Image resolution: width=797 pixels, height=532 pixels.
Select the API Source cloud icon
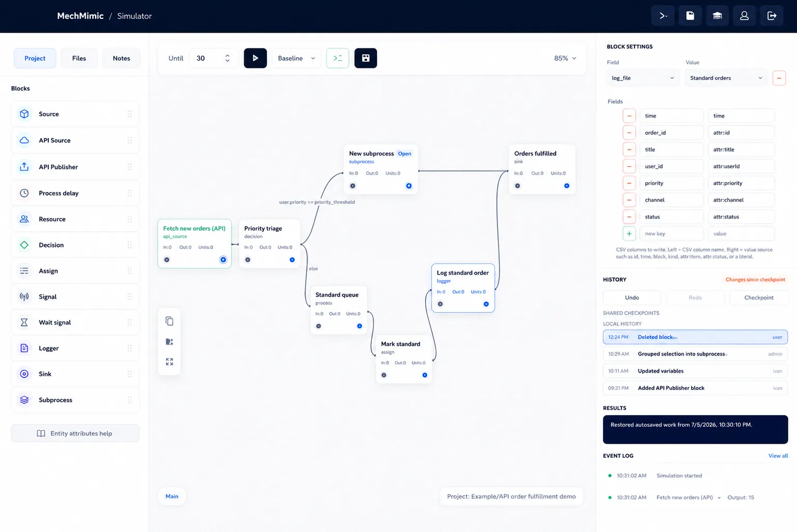point(24,141)
